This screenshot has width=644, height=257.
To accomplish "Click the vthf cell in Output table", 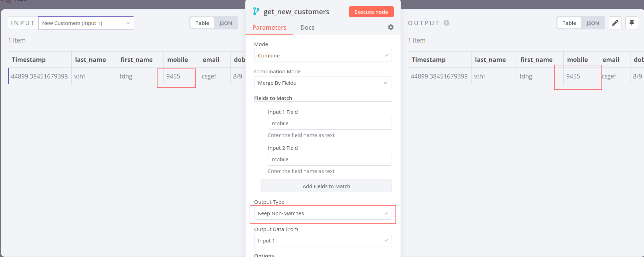I will pyautogui.click(x=494, y=76).
